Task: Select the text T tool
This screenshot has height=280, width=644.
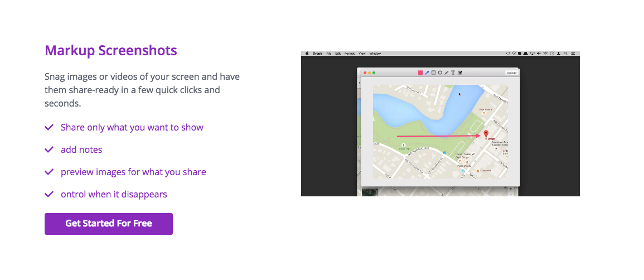Action: coord(453,73)
